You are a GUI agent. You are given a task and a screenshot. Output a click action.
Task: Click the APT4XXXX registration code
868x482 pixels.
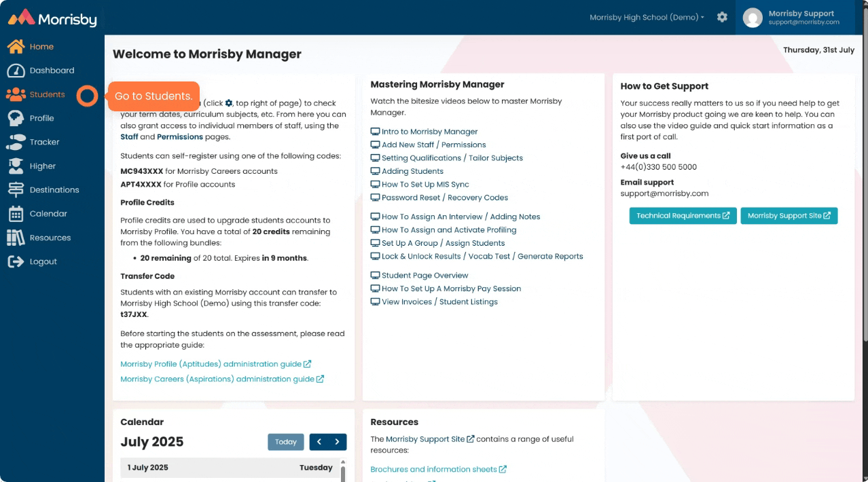point(141,185)
